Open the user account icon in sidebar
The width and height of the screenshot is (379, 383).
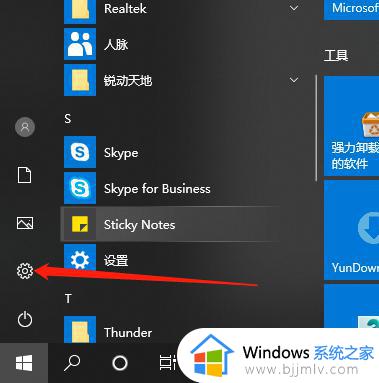(25, 127)
